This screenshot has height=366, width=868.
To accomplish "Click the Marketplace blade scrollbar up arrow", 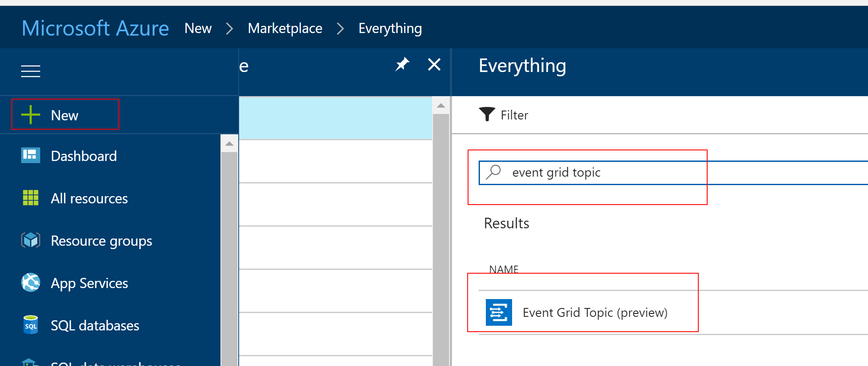I will point(441,105).
